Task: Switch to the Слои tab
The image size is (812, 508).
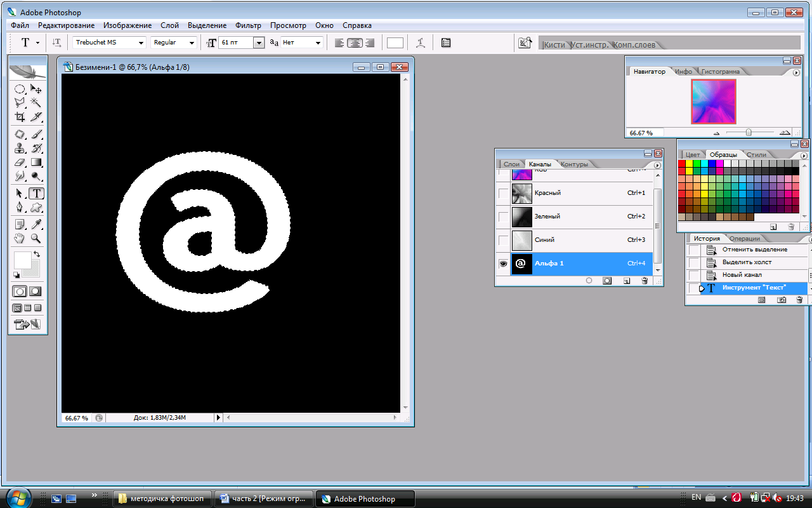Action: click(x=511, y=164)
